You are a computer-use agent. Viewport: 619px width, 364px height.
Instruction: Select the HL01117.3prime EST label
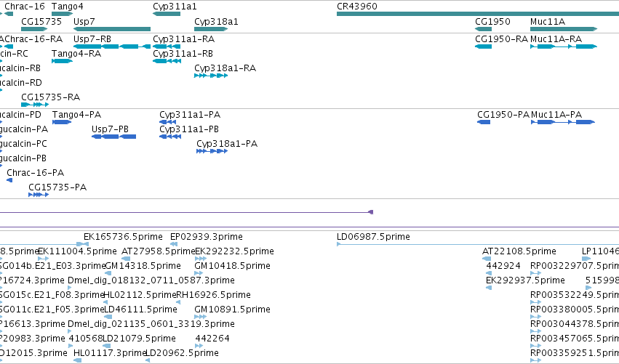click(x=110, y=353)
